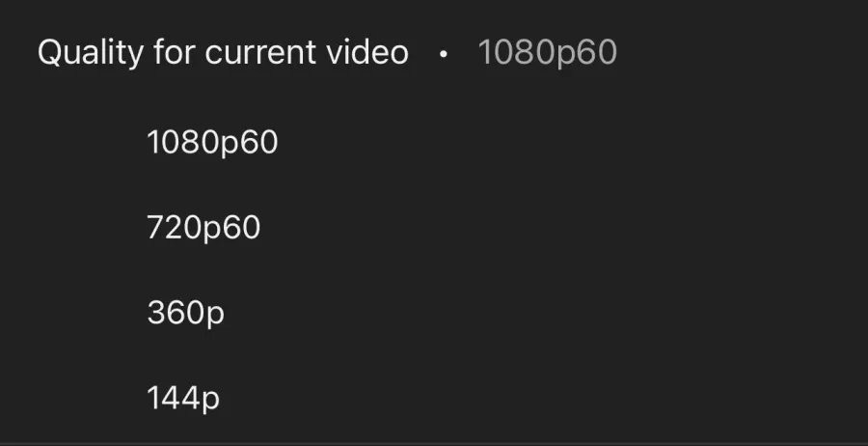
Task: Click the dot separator in the header
Action: [x=443, y=54]
